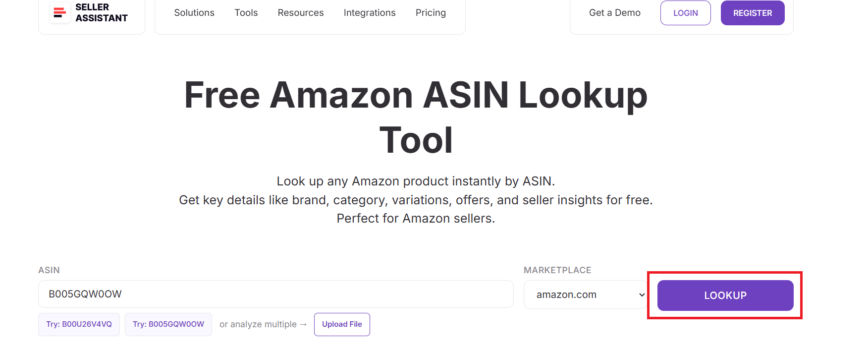Screen dimensions: 868x353
Task: Click the 'Free Amazon ASIN Lookup Tool' heading
Action: click(416, 117)
